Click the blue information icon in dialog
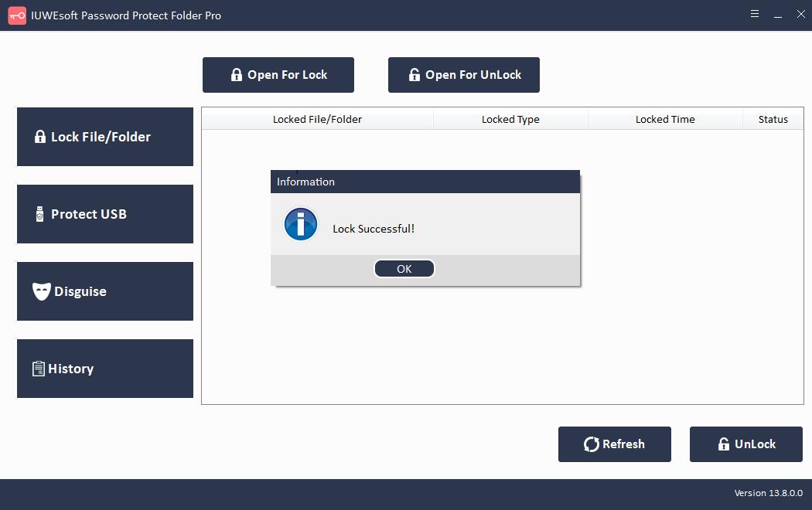This screenshot has height=510, width=812. (x=300, y=225)
